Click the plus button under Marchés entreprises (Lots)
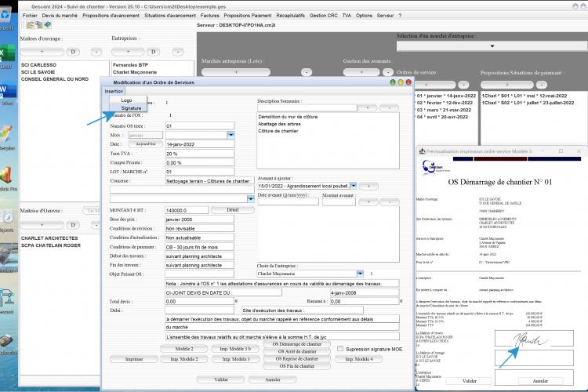 pos(236,72)
